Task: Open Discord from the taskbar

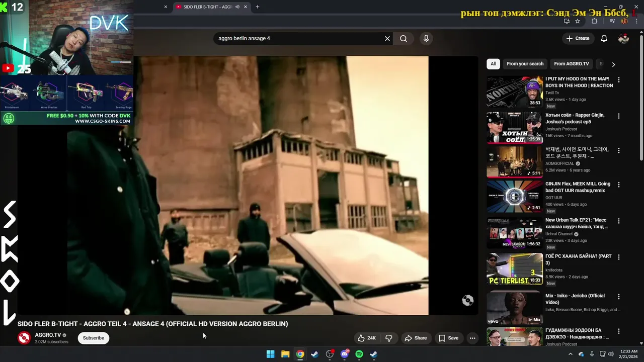Action: [x=345, y=354]
